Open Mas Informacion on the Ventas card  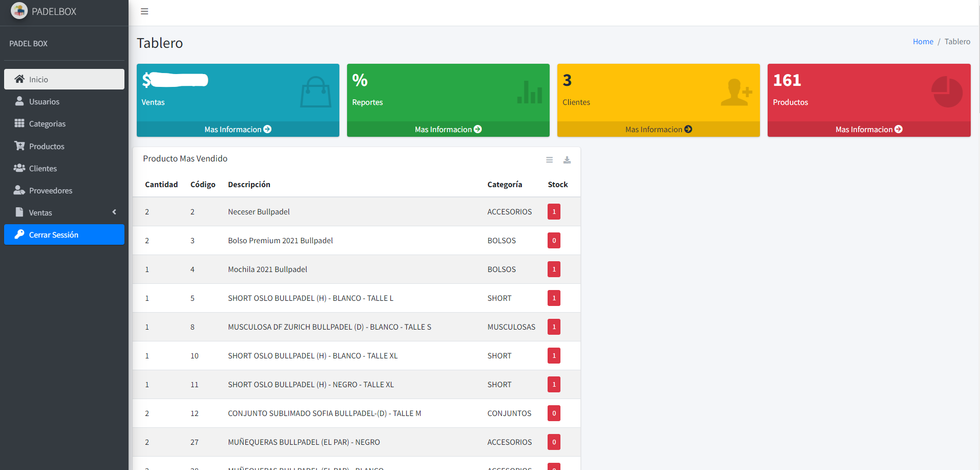pos(238,130)
